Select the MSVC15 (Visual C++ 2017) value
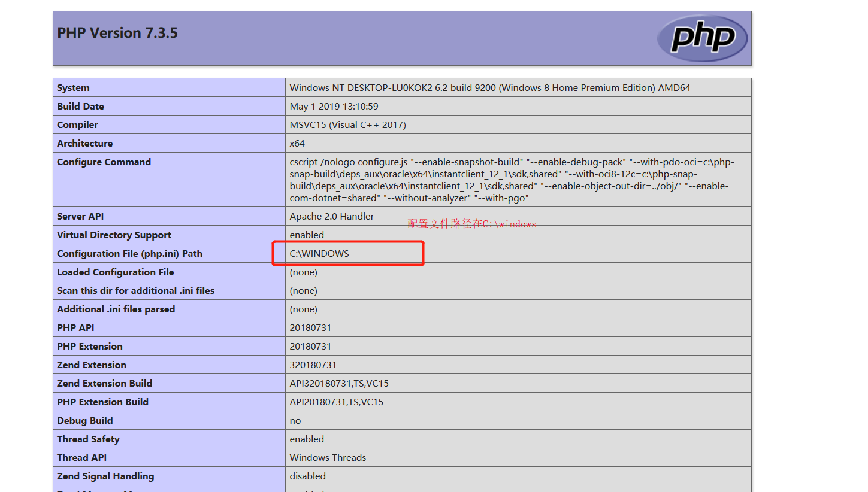868x492 pixels. [x=347, y=125]
